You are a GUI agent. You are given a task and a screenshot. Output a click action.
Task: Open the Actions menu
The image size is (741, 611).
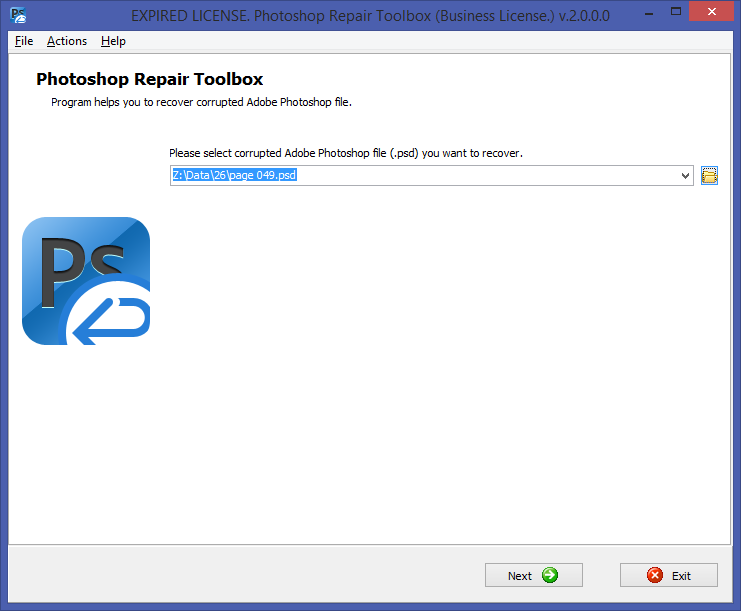67,41
